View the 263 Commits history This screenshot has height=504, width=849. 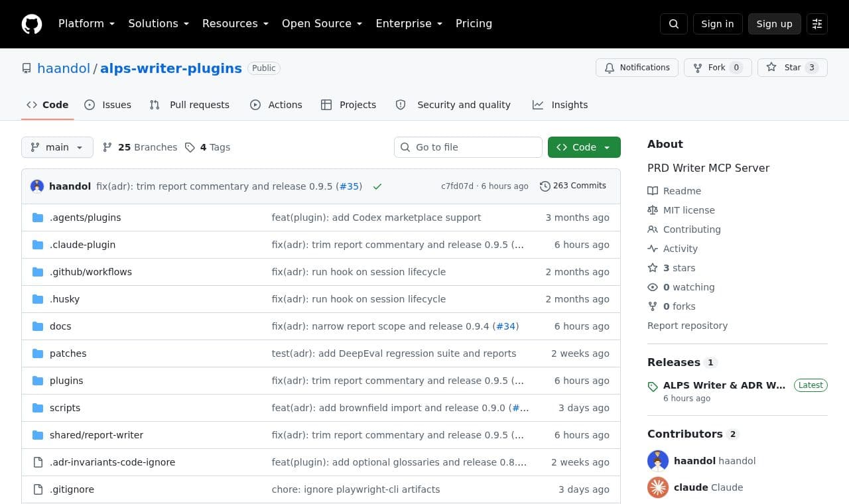coord(573,186)
